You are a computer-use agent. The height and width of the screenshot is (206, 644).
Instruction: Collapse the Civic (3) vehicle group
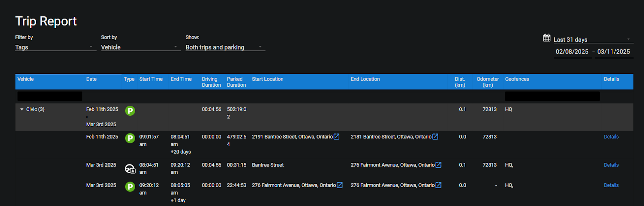click(22, 109)
